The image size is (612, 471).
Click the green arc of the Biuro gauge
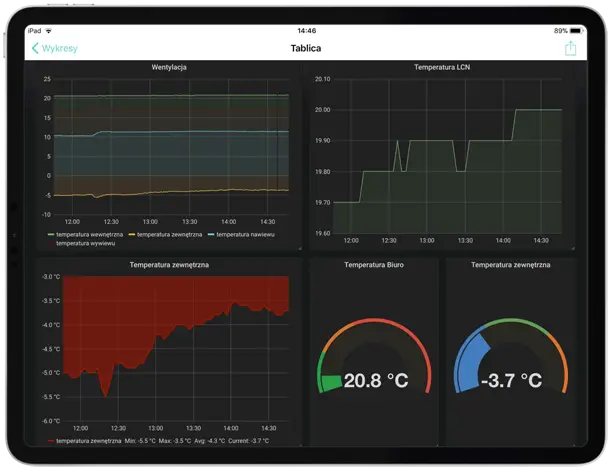(328, 383)
